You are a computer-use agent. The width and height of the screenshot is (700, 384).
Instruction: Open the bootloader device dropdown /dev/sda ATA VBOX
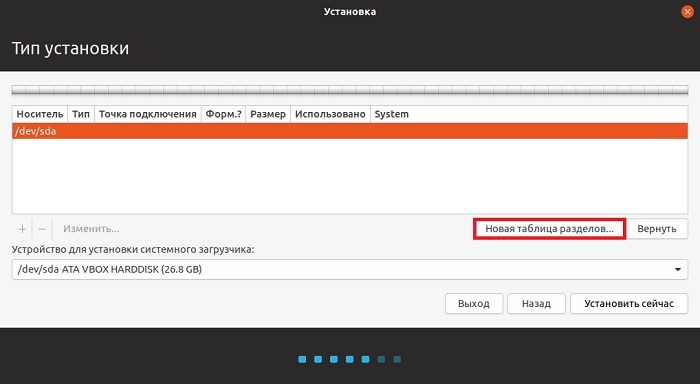click(x=350, y=270)
